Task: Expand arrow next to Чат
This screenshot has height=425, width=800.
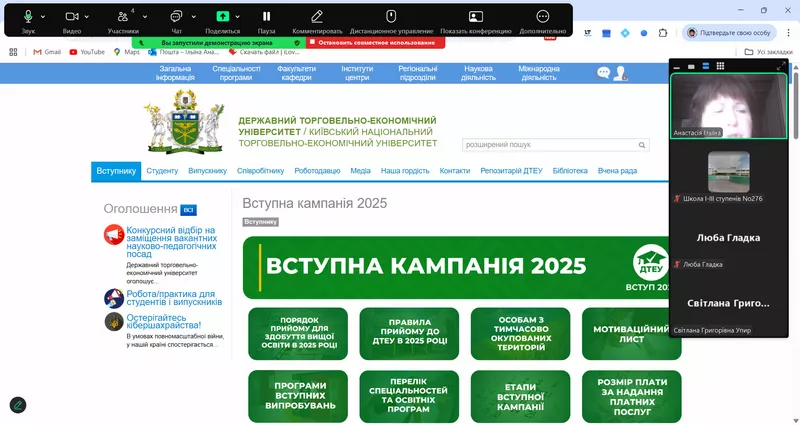Action: click(x=193, y=17)
